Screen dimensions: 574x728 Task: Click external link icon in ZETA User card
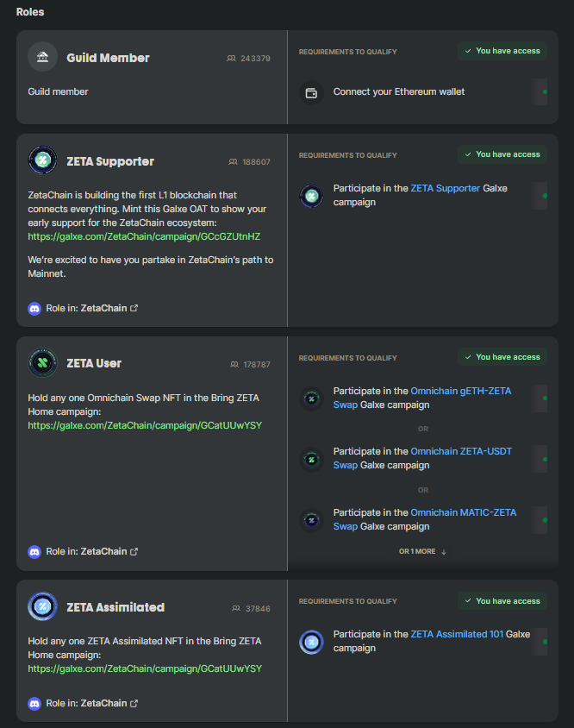[134, 551]
